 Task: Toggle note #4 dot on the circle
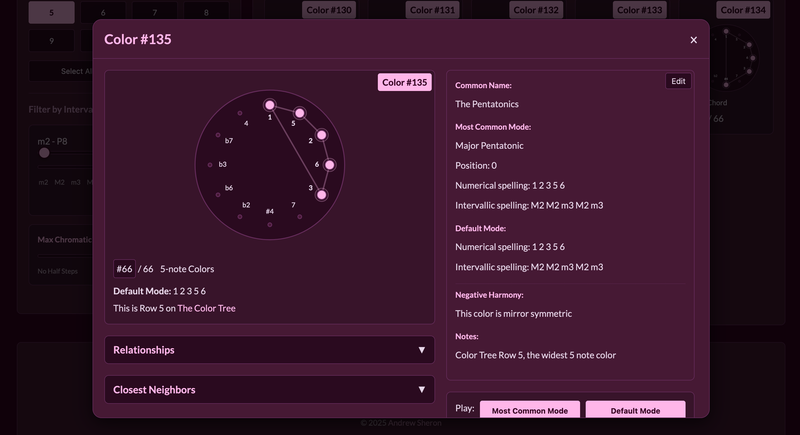269,225
